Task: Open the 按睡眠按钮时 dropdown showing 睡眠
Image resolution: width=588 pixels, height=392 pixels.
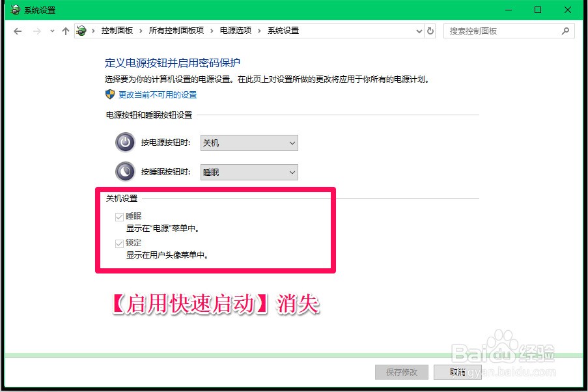Action: 249,172
